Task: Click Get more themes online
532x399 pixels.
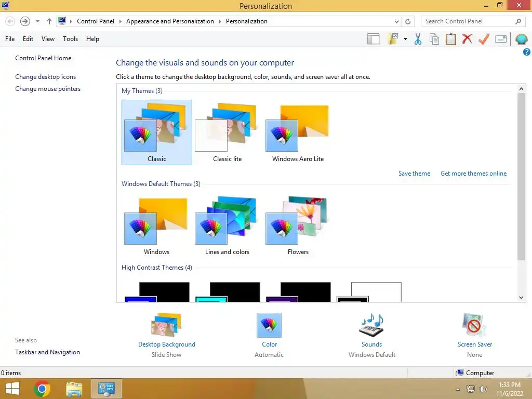Action: pyautogui.click(x=473, y=174)
